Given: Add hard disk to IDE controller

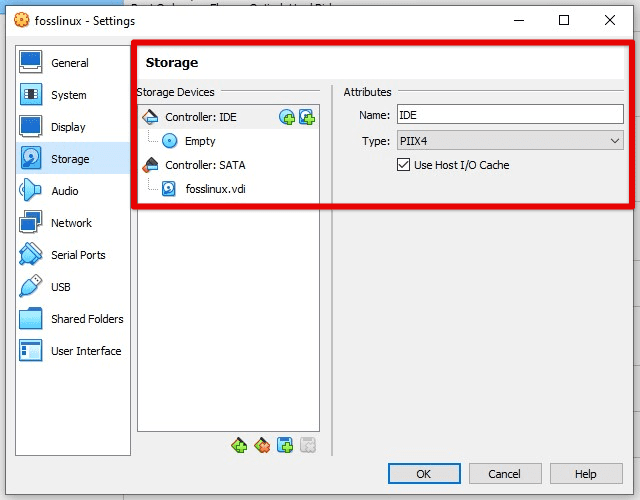Looking at the screenshot, I should click(x=307, y=118).
